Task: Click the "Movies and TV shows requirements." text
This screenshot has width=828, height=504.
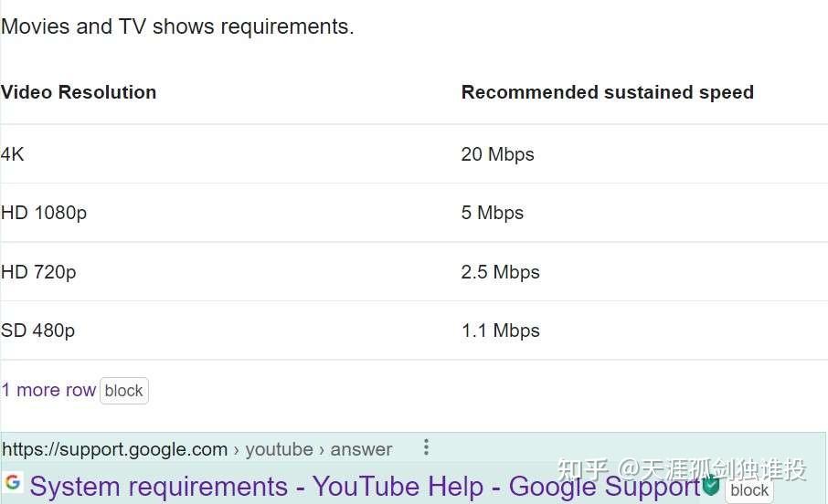Action: point(177,26)
